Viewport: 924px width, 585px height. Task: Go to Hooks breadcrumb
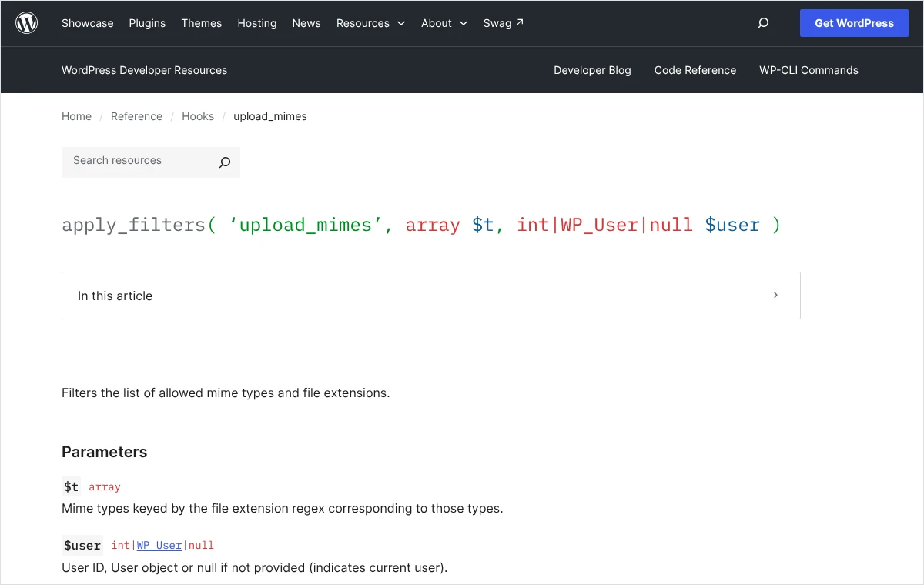(x=198, y=116)
